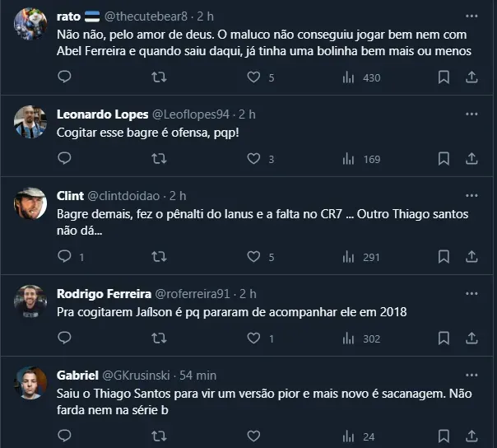View analytics on Gabriel's tweet

pos(348,436)
